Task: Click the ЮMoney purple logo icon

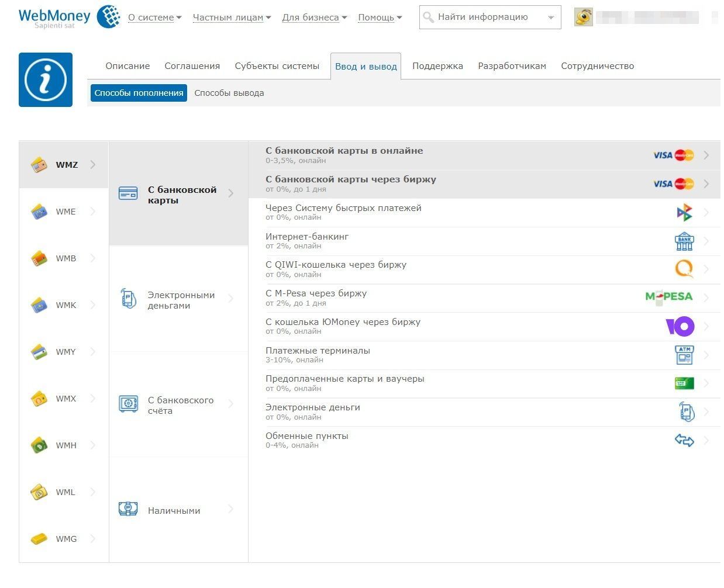Action: coord(680,326)
